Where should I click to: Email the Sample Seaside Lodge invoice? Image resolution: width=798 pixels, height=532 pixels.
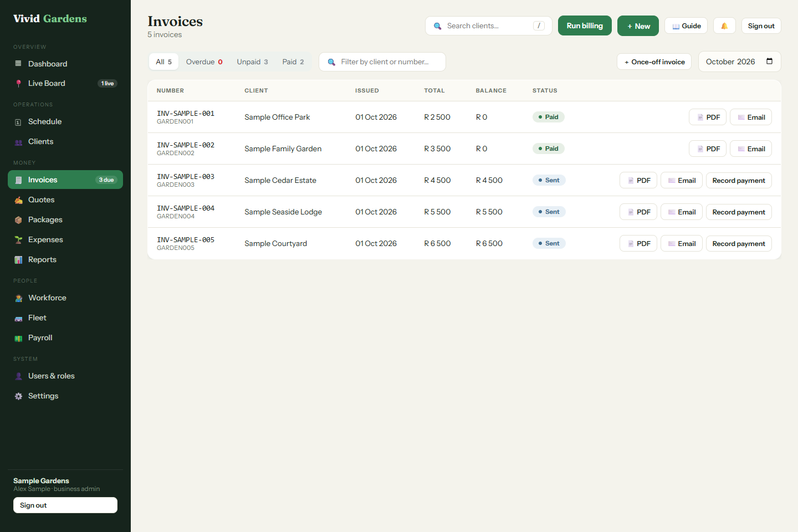coord(682,212)
